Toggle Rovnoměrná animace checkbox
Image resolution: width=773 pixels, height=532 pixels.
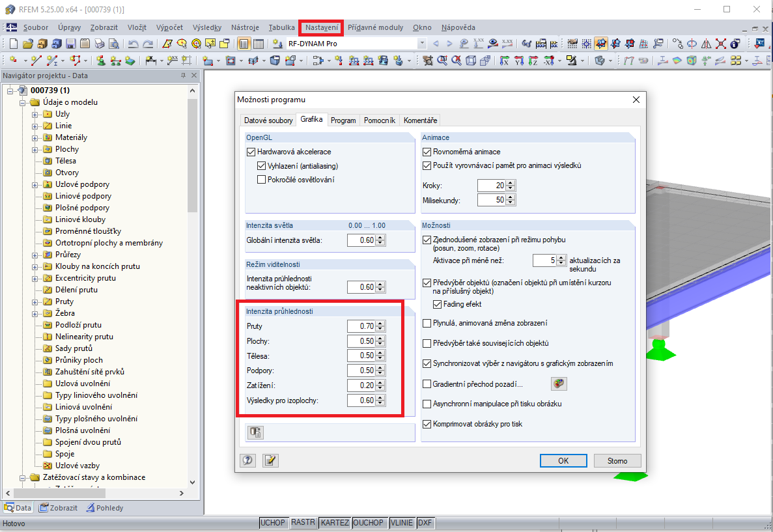[x=427, y=152]
